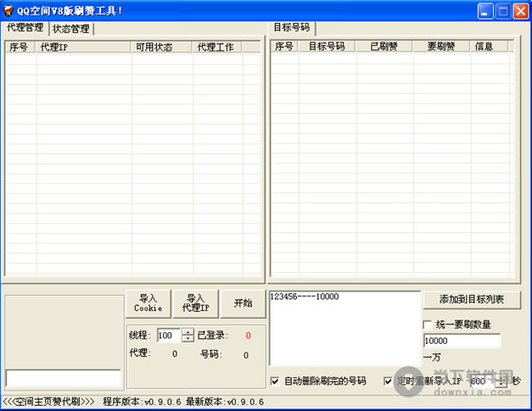Click the 程序版本:v0.9.0.6 status text
532x411 pixels.
click(142, 402)
